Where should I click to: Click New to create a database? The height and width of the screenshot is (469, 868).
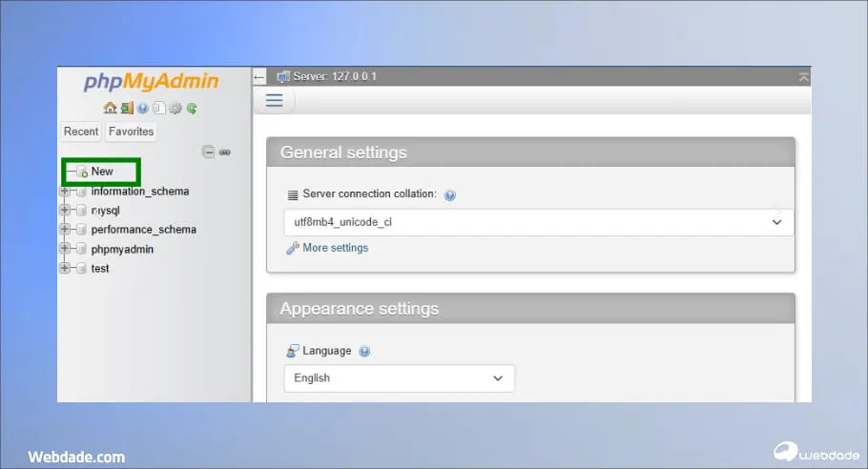click(102, 172)
